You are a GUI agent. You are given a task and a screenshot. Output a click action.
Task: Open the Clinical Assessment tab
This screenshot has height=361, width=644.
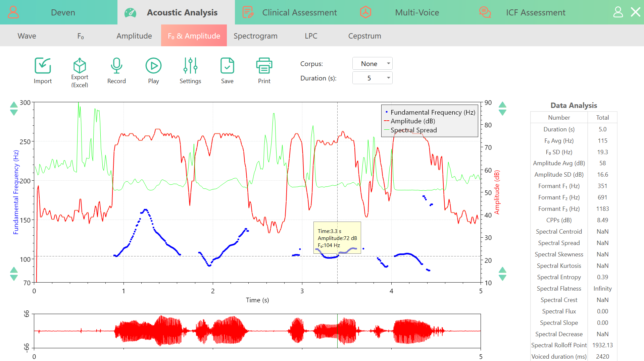tap(299, 12)
